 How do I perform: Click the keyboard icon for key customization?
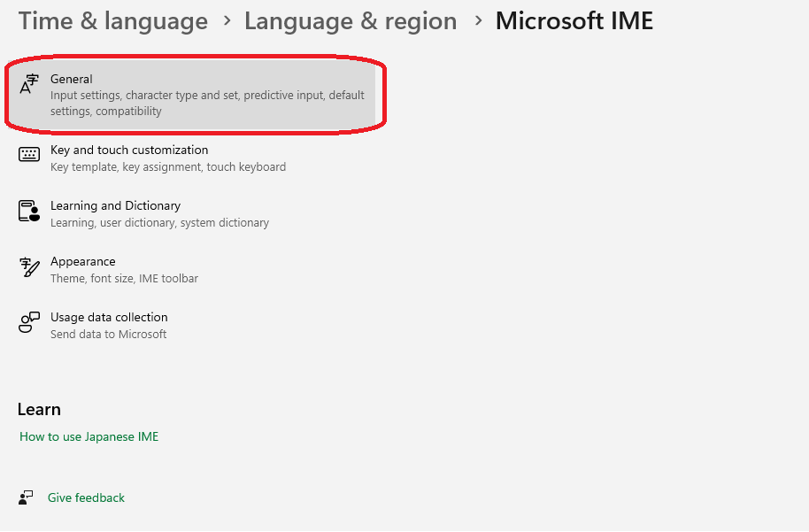29,154
